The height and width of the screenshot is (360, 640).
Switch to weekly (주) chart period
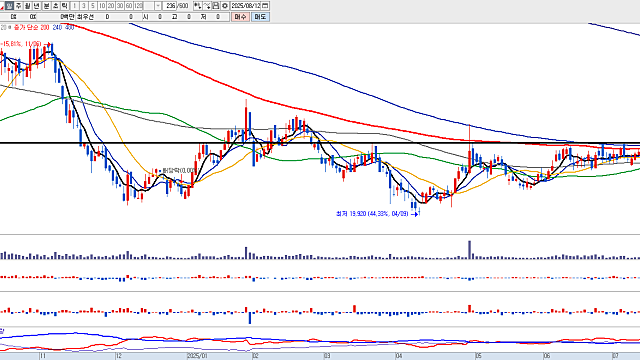click(x=18, y=6)
